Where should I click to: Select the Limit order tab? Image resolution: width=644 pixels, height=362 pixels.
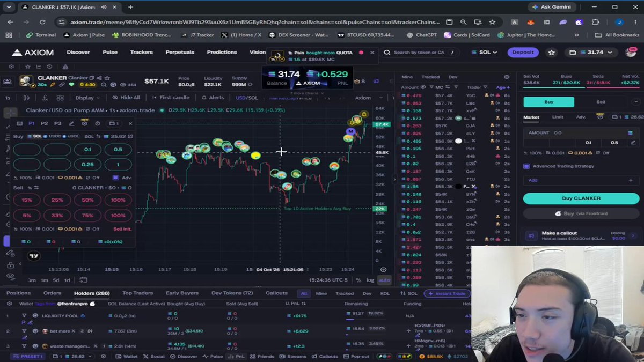coord(558,117)
